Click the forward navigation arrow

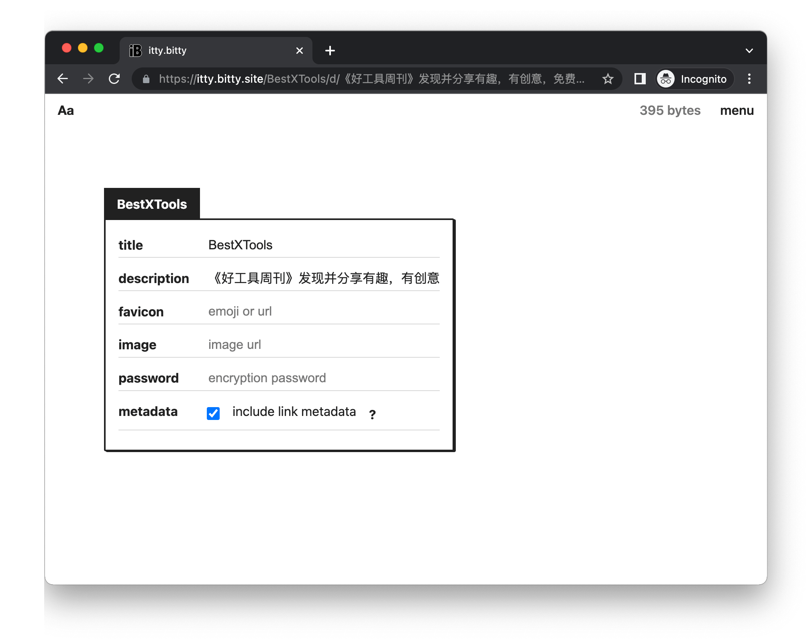click(x=88, y=79)
